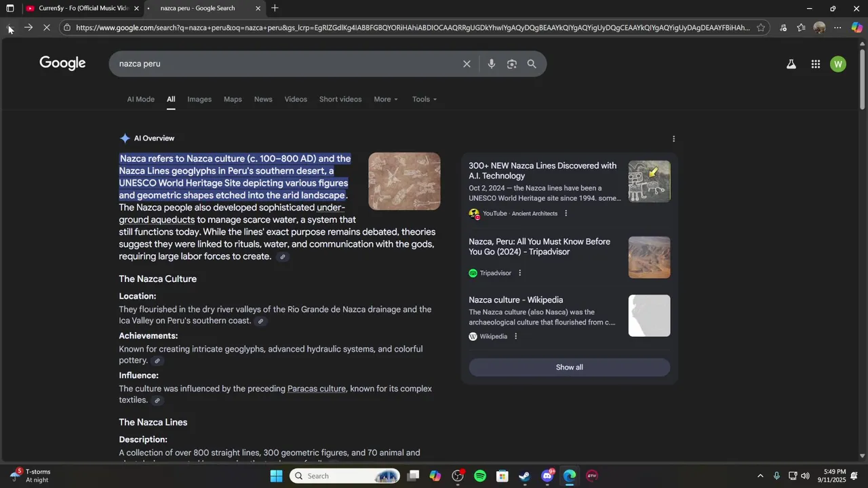Switch to AI Mode tab
The image size is (868, 488).
141,99
